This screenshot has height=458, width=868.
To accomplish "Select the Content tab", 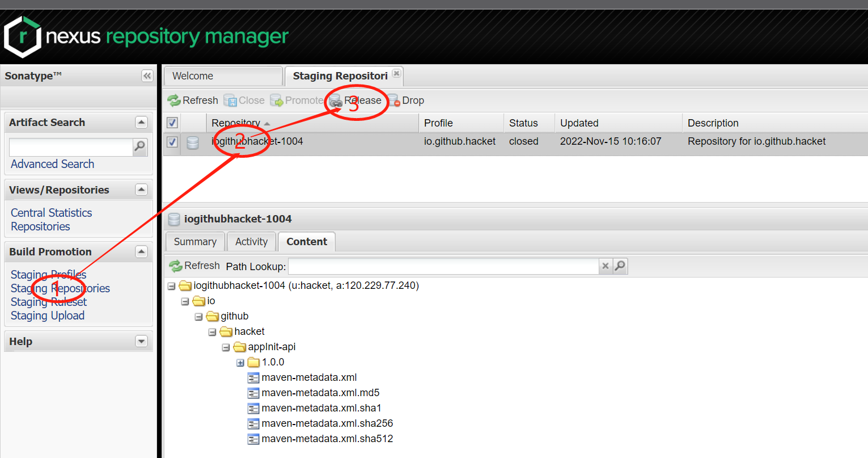I will 307,242.
